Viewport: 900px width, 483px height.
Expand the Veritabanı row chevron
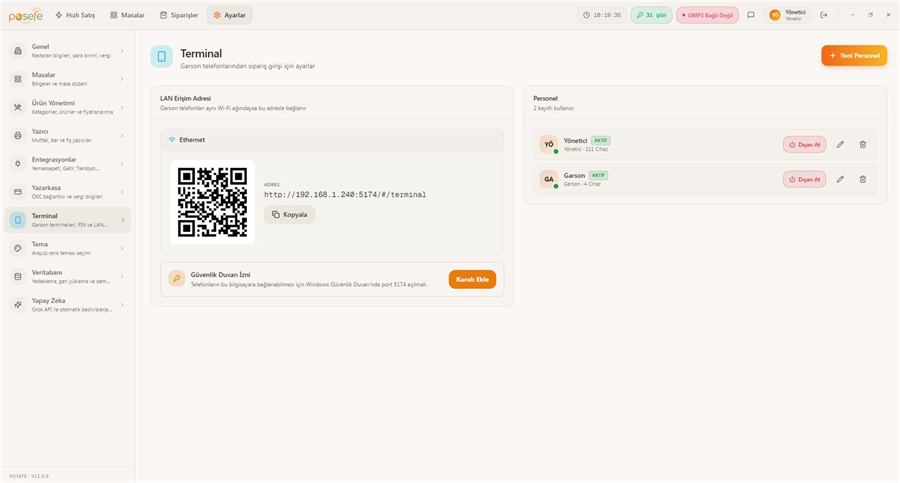point(122,276)
